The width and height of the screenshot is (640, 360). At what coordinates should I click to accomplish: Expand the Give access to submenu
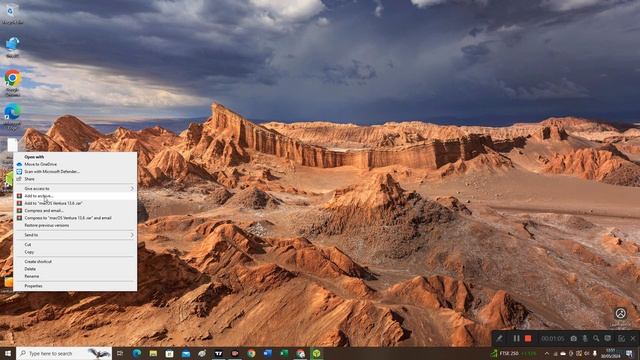tap(75, 189)
